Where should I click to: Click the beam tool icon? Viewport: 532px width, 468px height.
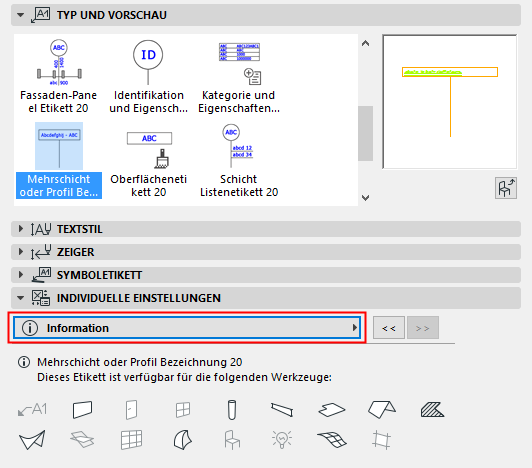282,410
